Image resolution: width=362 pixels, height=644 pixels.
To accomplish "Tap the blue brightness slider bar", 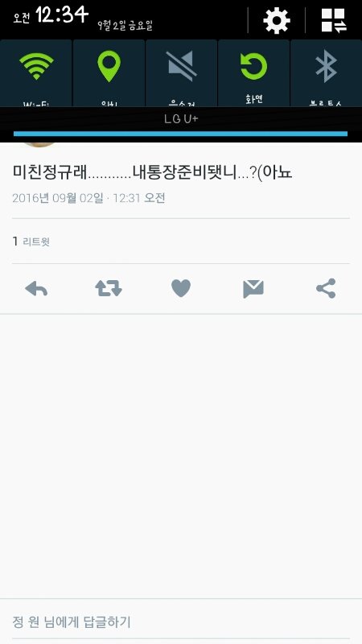I will (180, 134).
